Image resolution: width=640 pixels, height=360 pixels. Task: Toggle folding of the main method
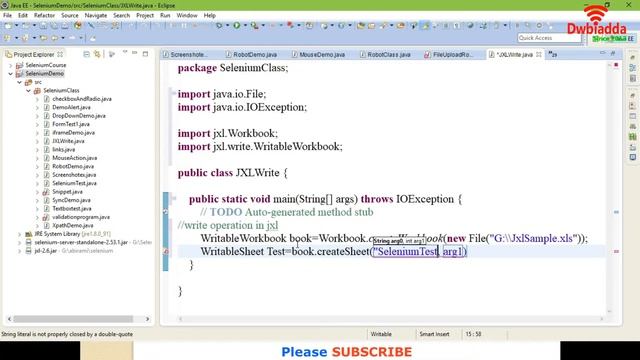pyautogui.click(x=173, y=199)
